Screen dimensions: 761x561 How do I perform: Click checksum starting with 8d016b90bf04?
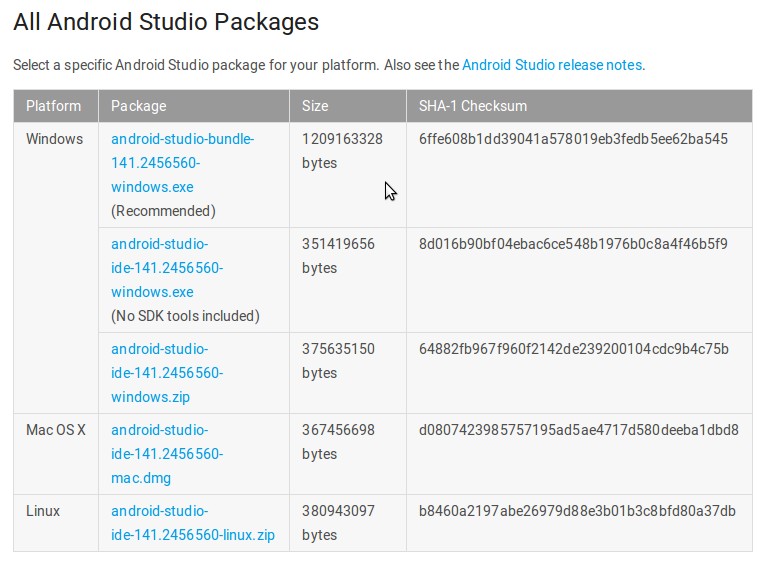573,244
